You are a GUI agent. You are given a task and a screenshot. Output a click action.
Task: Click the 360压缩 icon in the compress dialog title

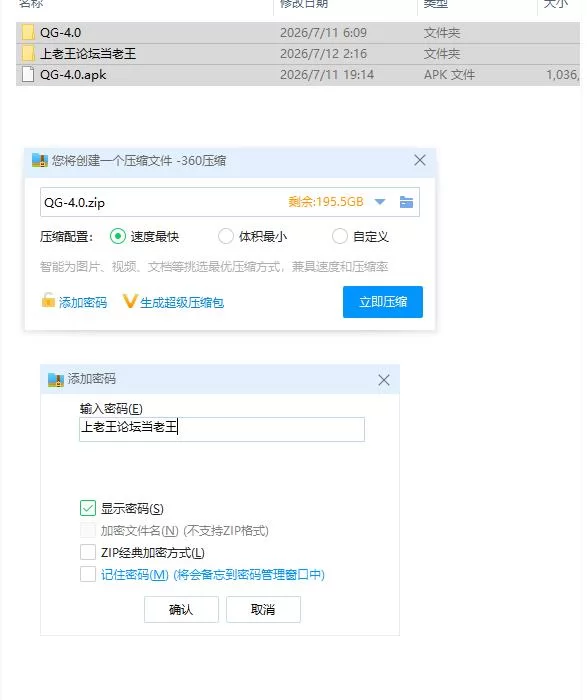pyautogui.click(x=40, y=161)
